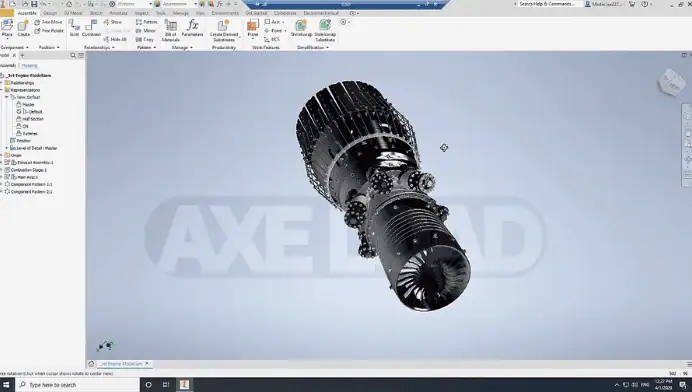Switch to the Environments ribbon tab
This screenshot has height=392, width=692.
pos(225,13)
